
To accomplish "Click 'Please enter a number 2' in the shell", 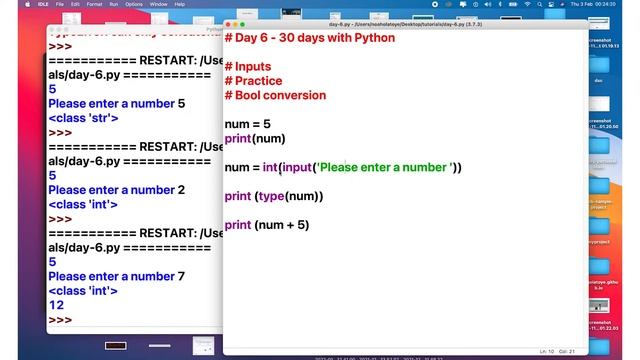I will point(116,190).
